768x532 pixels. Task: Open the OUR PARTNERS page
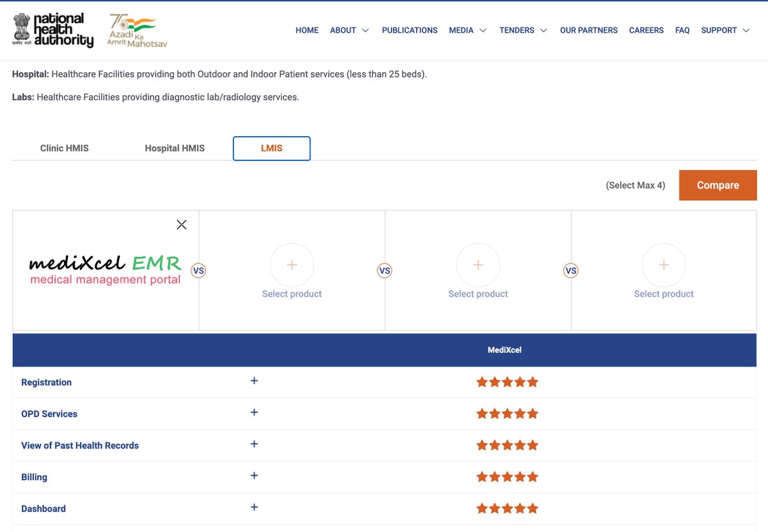pyautogui.click(x=589, y=30)
